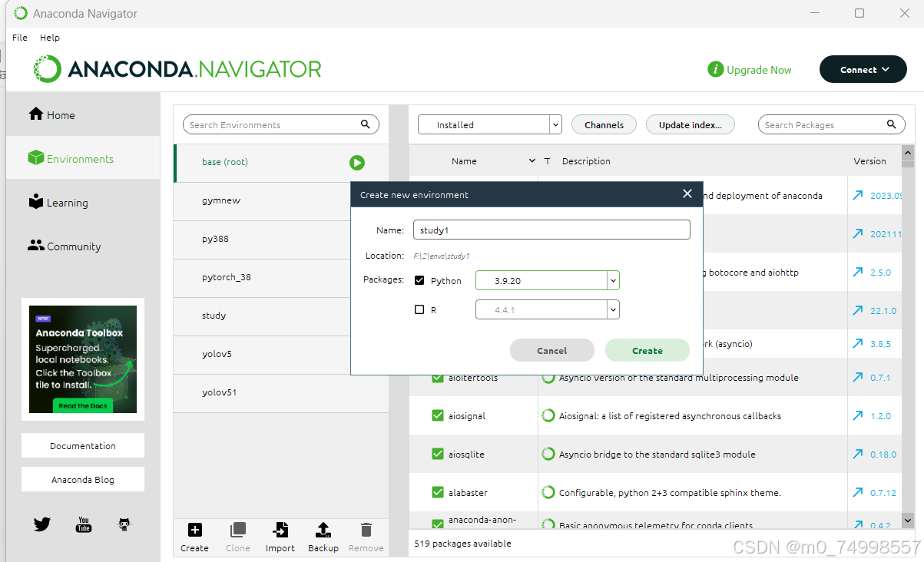Click the Backup environment icon
This screenshot has height=562, width=924.
[x=323, y=530]
